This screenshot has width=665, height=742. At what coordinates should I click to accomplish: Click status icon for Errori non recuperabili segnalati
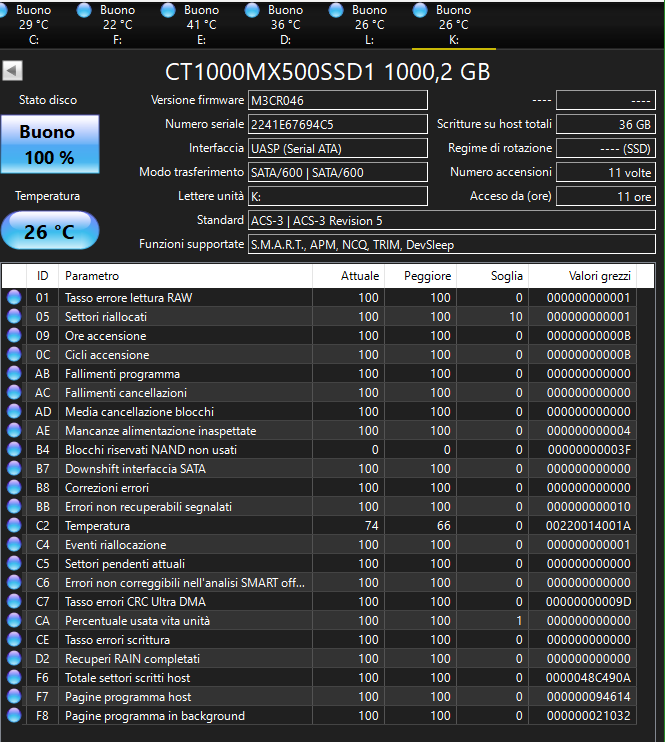click(14, 506)
